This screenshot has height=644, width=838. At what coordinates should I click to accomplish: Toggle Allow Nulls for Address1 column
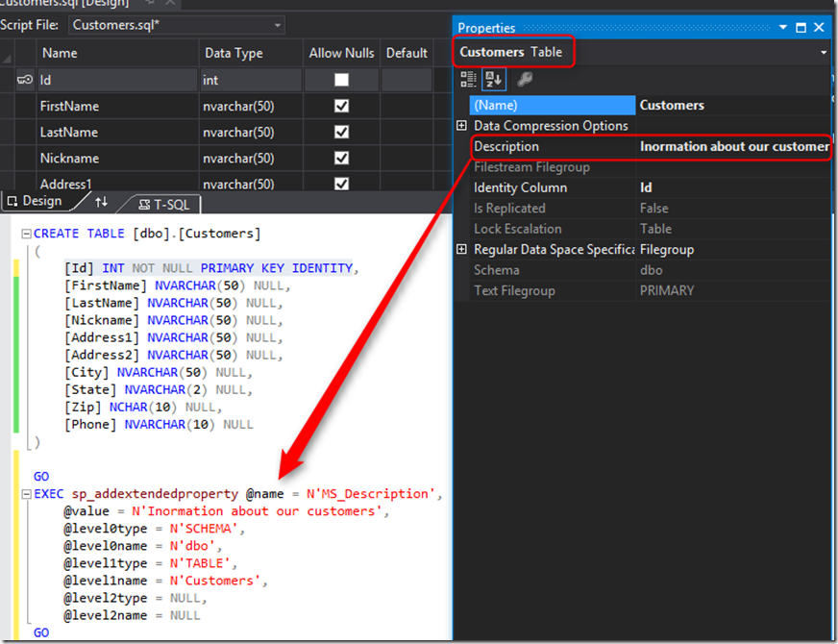pos(341,184)
